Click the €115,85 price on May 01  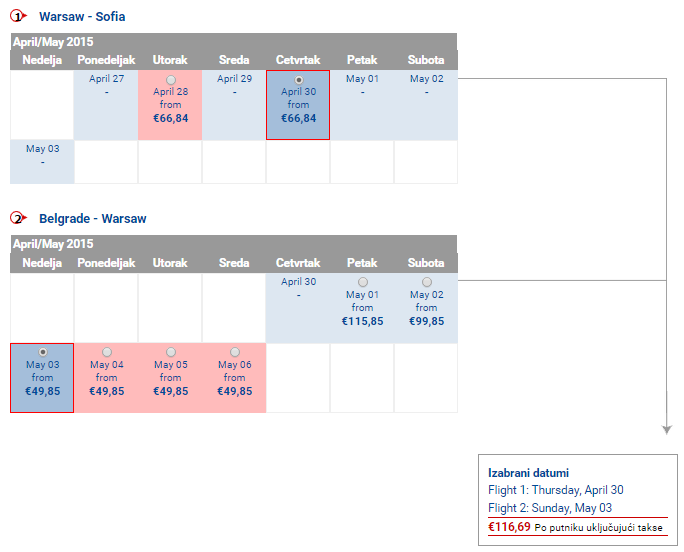pyautogui.click(x=363, y=321)
